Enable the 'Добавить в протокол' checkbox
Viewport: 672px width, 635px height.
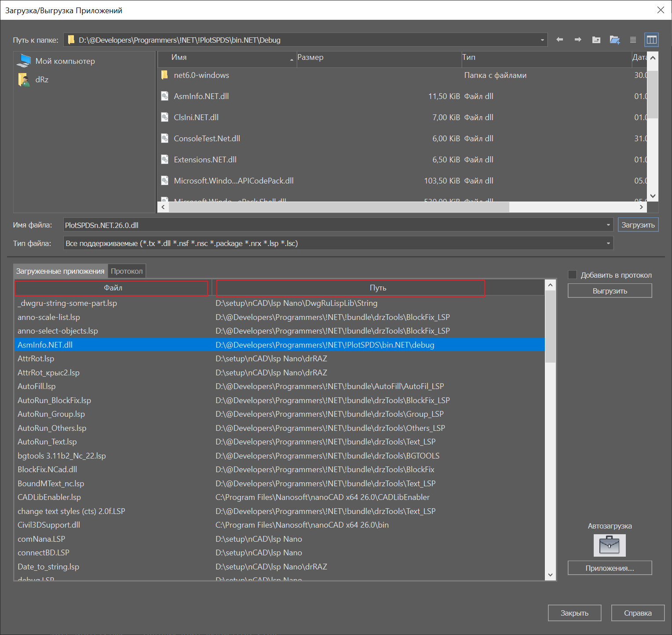click(x=573, y=275)
